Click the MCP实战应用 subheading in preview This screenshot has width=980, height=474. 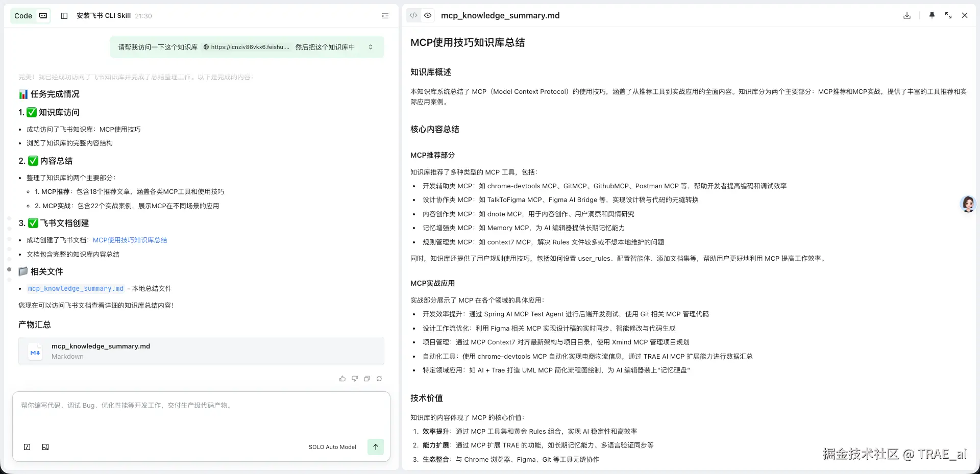432,283
